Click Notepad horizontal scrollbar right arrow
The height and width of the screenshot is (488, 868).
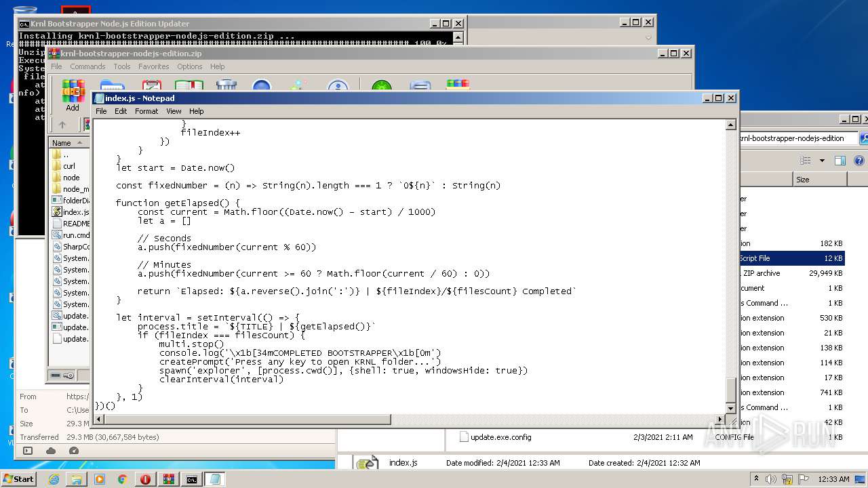[719, 420]
